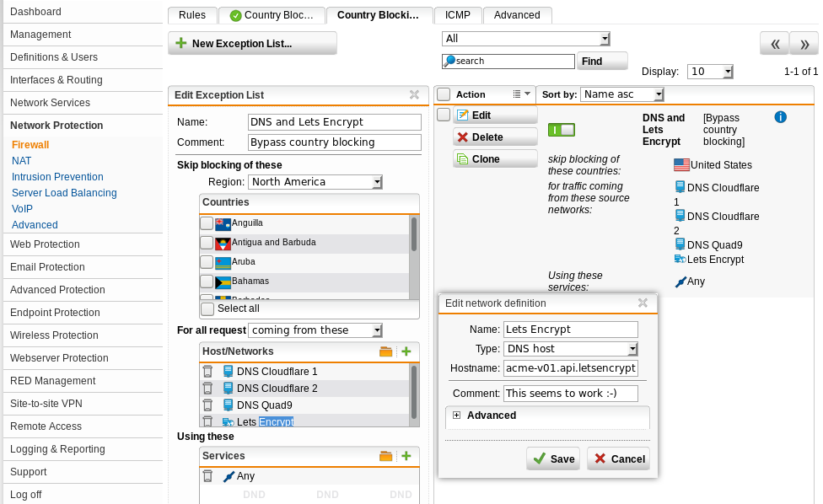Click the DNS Quad9 host icon in results

click(680, 244)
